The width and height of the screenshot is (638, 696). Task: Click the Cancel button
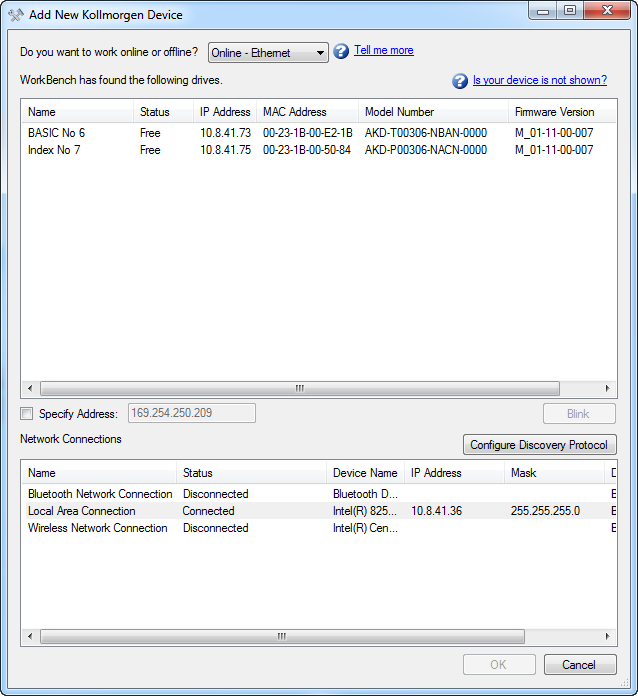point(580,664)
